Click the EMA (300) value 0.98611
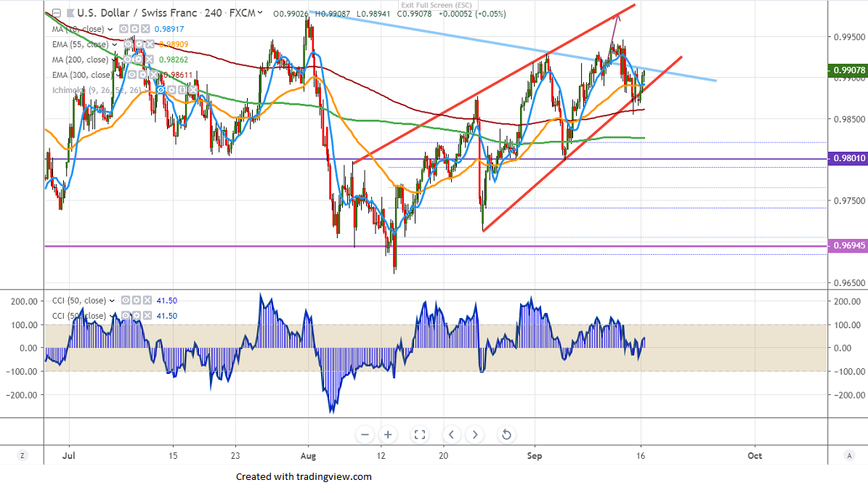 (x=178, y=75)
